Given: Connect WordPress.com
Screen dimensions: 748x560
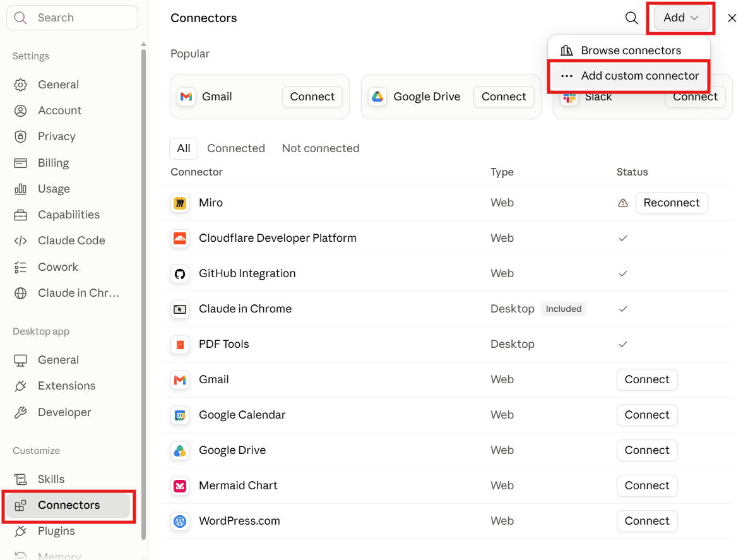Looking at the screenshot, I should pyautogui.click(x=647, y=521).
